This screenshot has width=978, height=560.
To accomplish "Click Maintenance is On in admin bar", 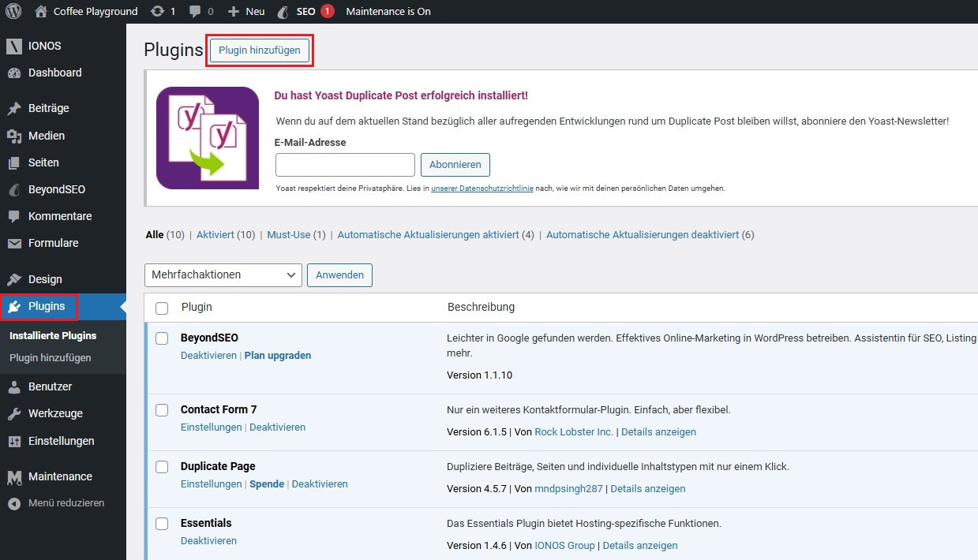I will coord(388,11).
